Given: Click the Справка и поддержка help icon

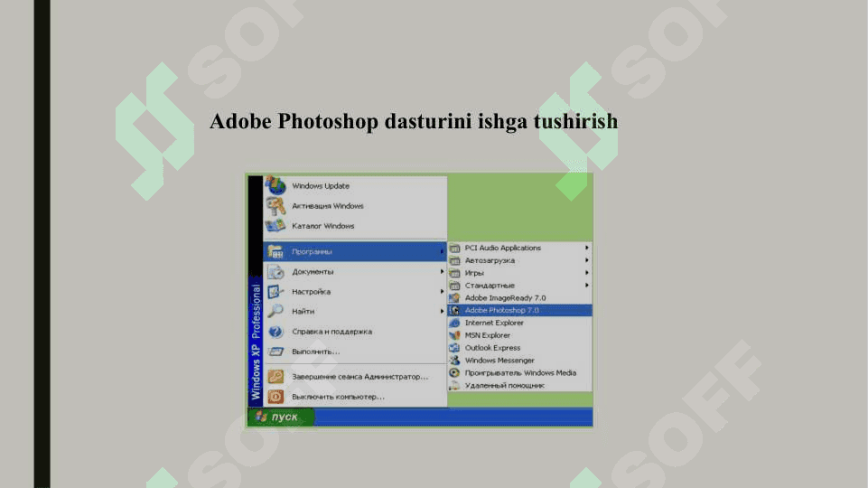Looking at the screenshot, I should (x=275, y=332).
